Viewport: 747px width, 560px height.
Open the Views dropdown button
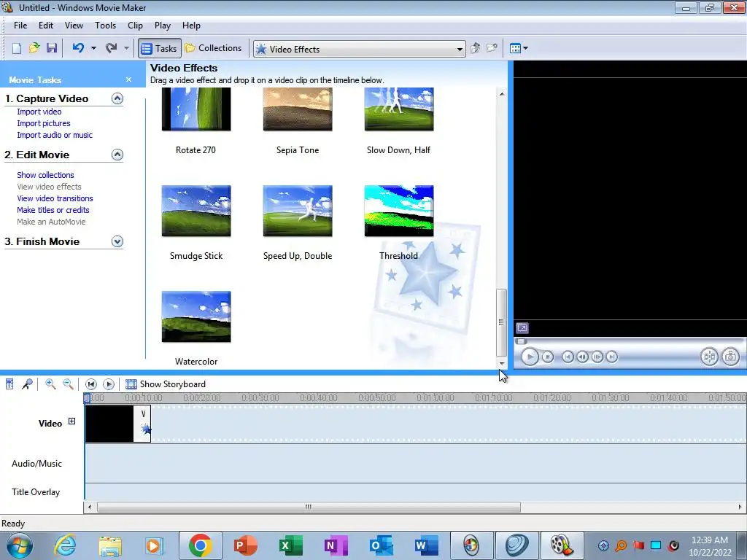coord(519,48)
